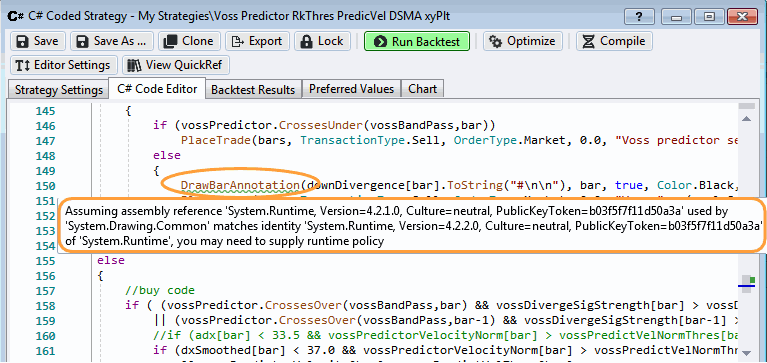Open the Preferred Values tab
The width and height of the screenshot is (767, 363).
coord(351,89)
